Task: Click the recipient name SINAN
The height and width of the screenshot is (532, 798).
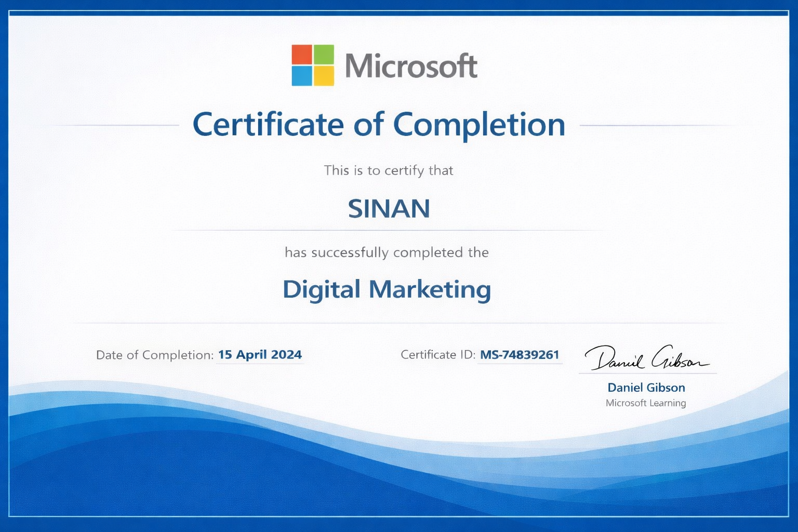Action: click(x=389, y=209)
